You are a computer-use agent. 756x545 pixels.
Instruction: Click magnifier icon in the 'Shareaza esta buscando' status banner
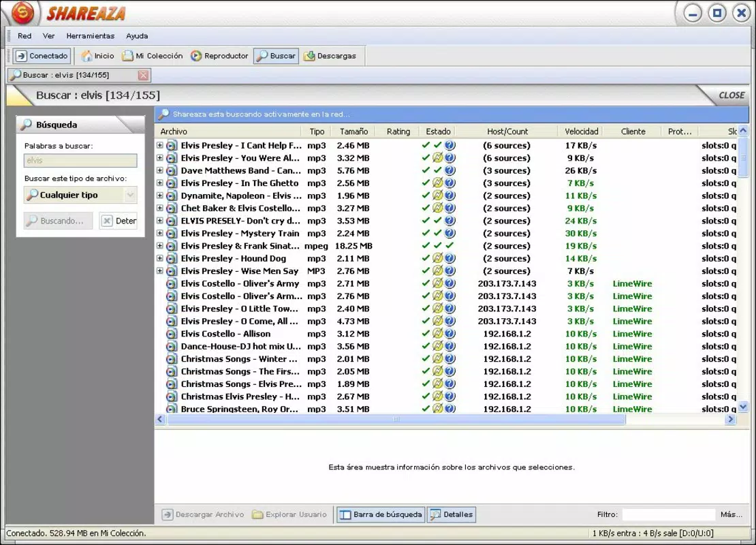[x=163, y=114]
